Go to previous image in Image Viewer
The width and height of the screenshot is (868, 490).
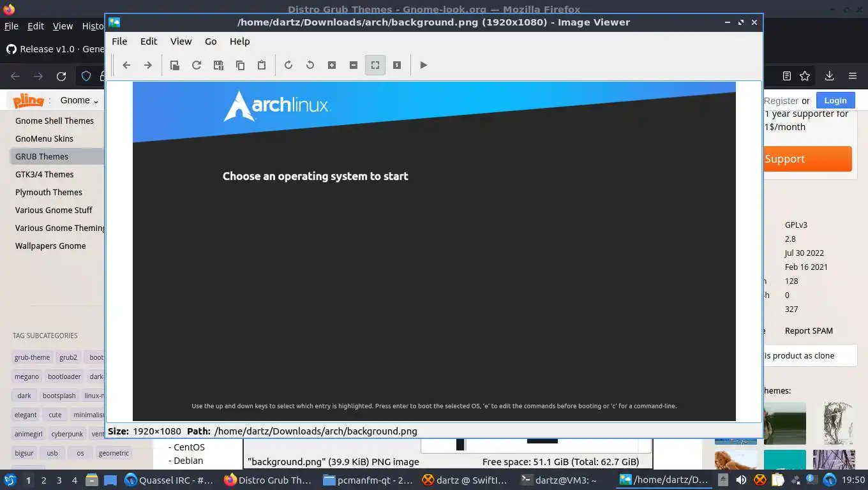[126, 65]
